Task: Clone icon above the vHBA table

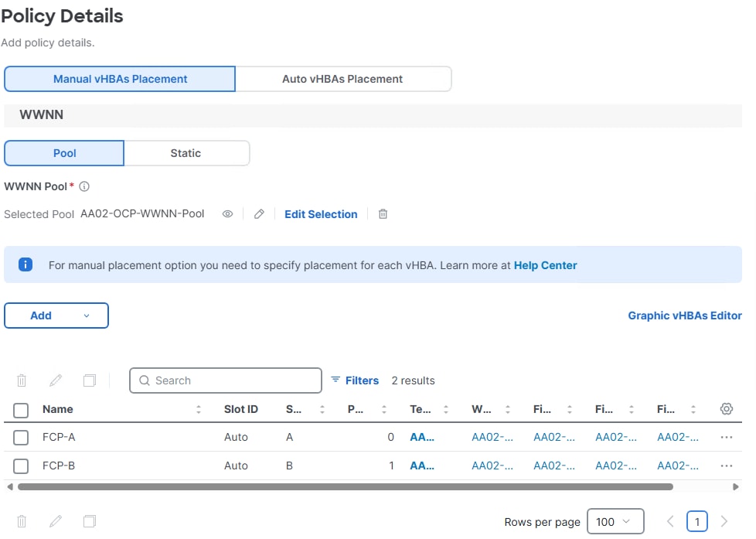Action: (90, 380)
